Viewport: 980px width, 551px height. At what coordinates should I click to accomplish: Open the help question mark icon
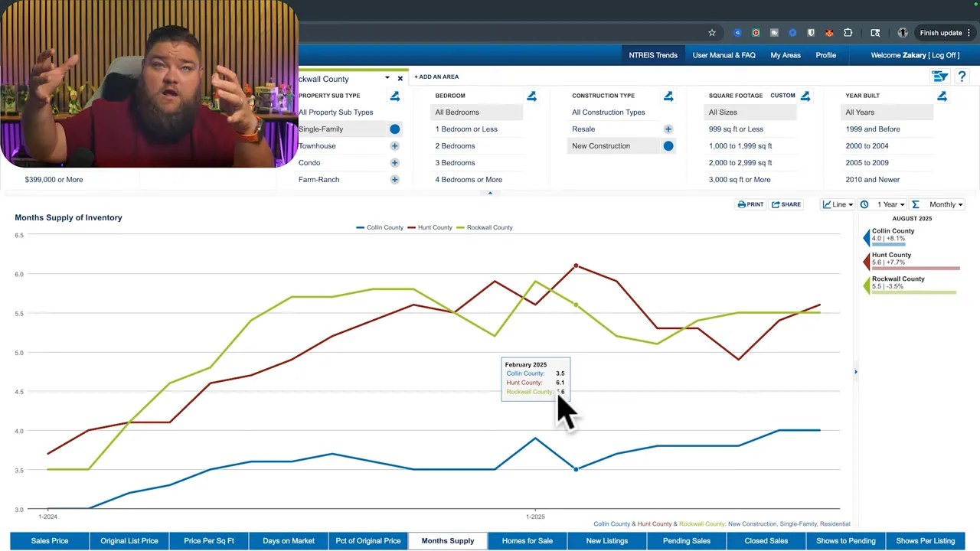[x=962, y=77]
